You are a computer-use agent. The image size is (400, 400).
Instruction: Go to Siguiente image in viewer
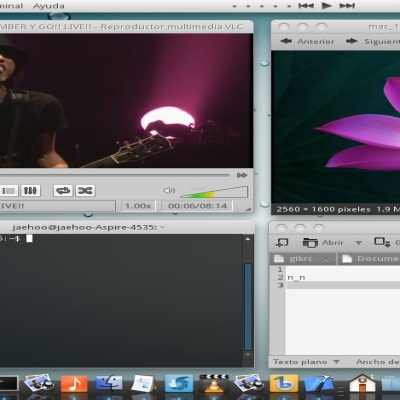pos(373,41)
